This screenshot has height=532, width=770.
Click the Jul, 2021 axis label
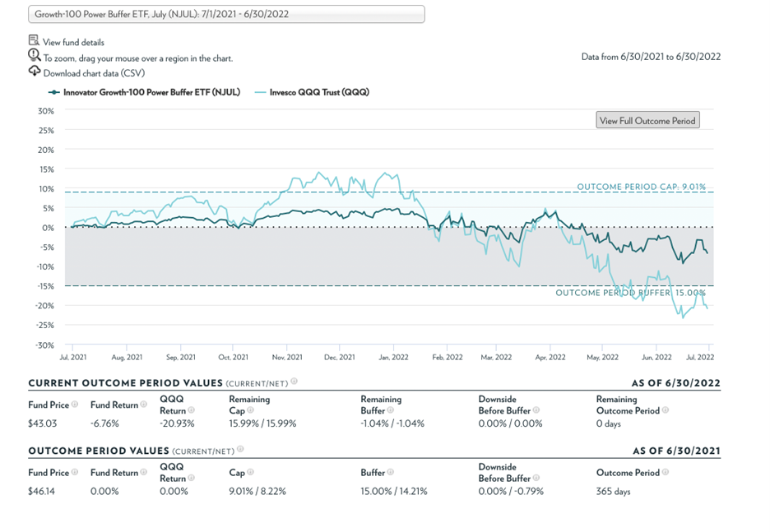click(x=72, y=358)
